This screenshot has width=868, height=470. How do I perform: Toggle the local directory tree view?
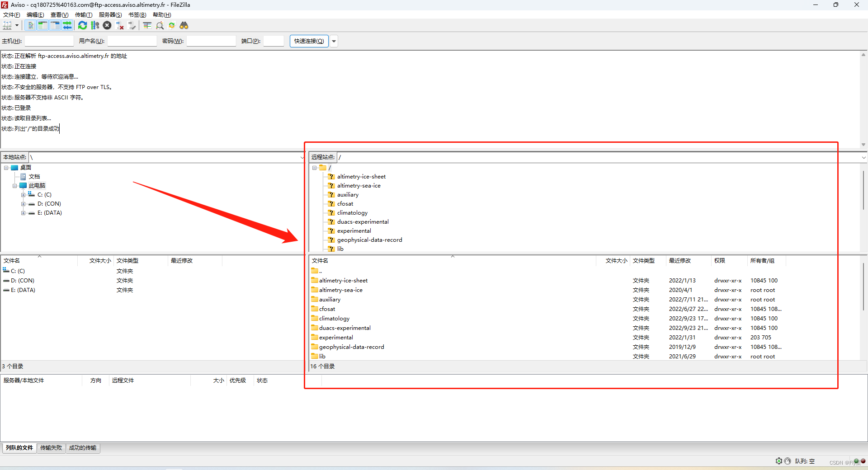click(x=43, y=25)
